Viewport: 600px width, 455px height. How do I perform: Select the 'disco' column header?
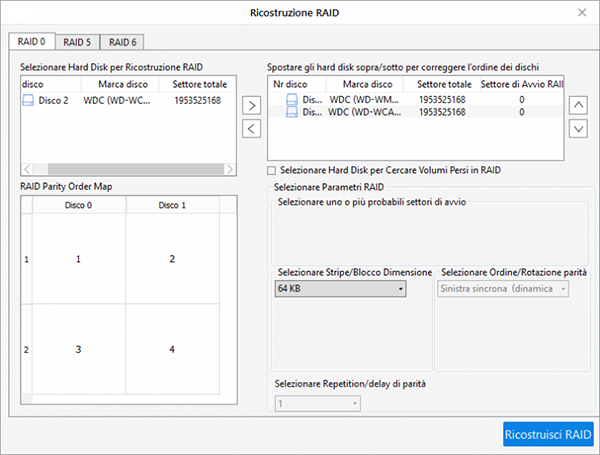51,84
